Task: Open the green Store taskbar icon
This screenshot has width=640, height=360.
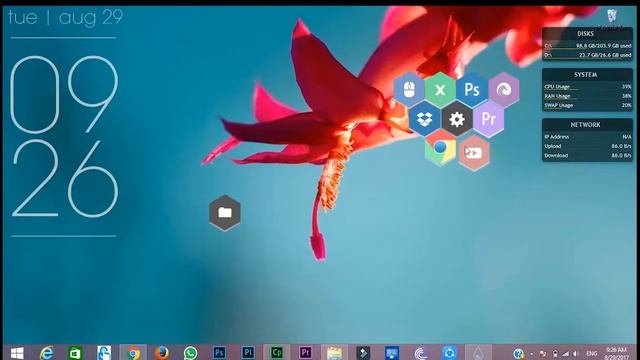Action: tap(75, 353)
